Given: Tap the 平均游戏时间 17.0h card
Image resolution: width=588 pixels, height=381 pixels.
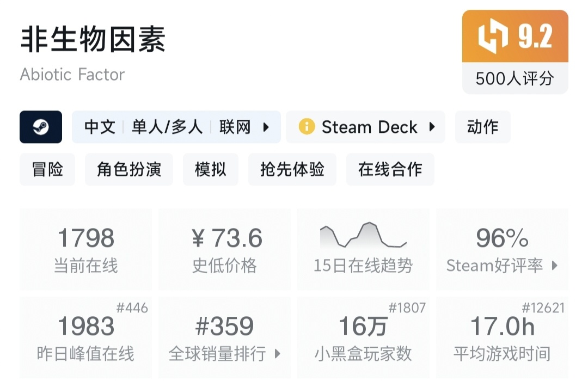Looking at the screenshot, I should pyautogui.click(x=502, y=337).
